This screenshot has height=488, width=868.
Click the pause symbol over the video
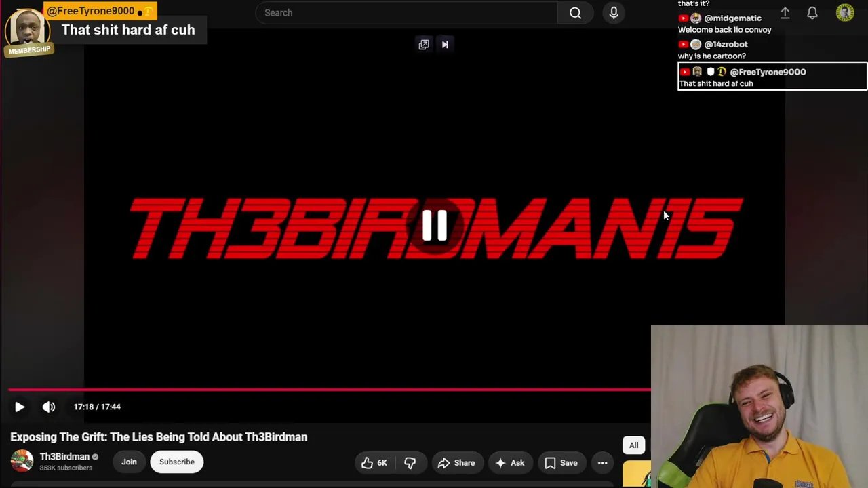[x=435, y=226]
